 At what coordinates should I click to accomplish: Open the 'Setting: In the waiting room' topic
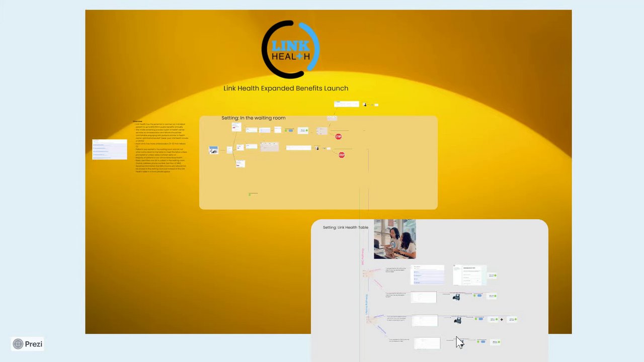tap(254, 118)
